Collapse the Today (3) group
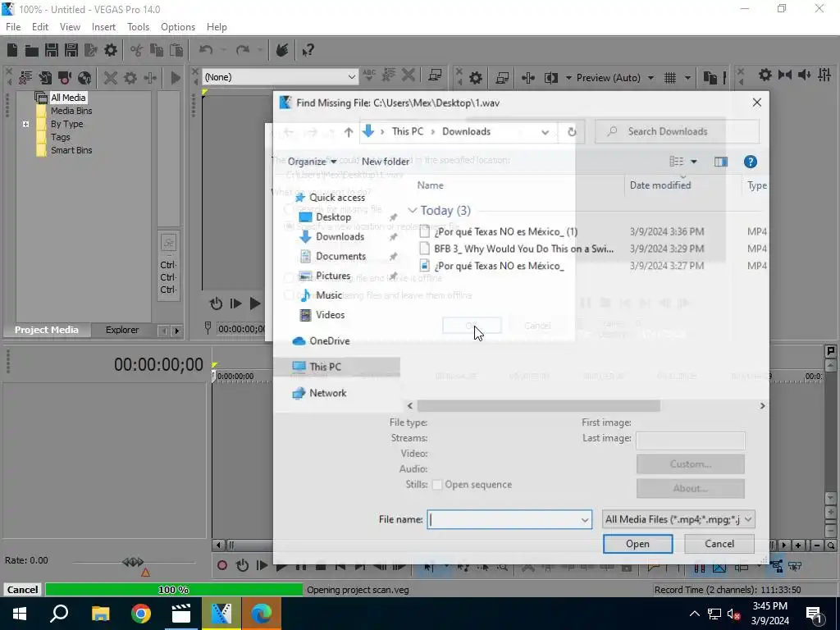 coord(412,211)
